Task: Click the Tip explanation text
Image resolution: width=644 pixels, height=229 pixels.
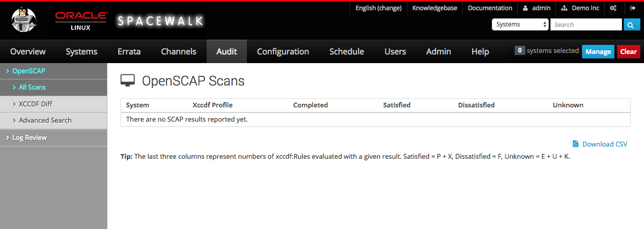Action: coord(345,157)
